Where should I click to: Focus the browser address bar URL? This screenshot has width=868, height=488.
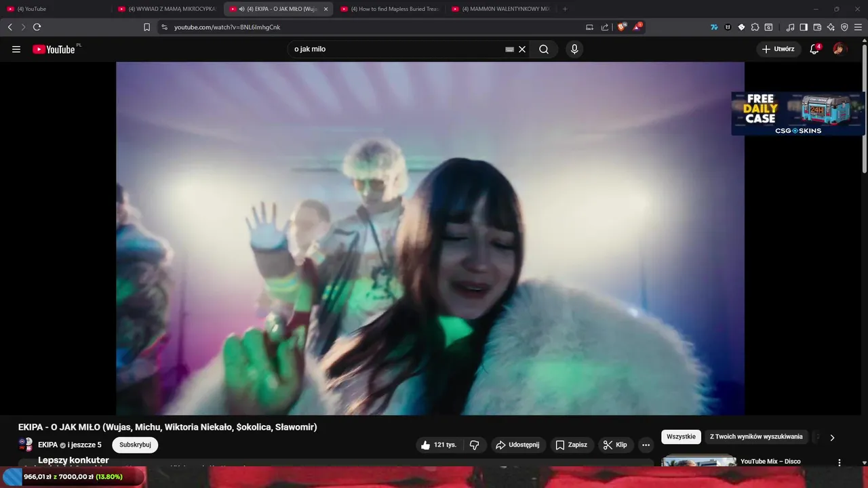point(227,27)
